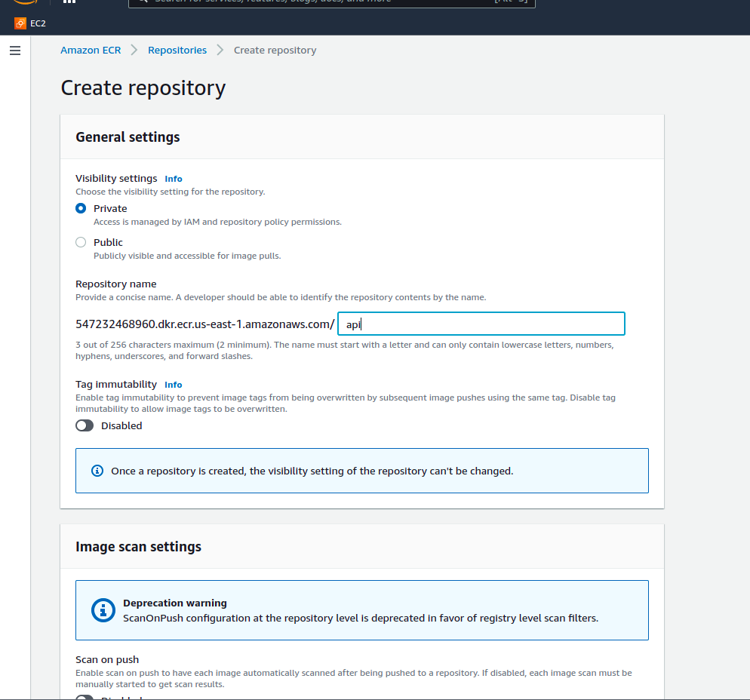The image size is (750, 700).
Task: Click the Image scan settings section header
Action: [137, 546]
